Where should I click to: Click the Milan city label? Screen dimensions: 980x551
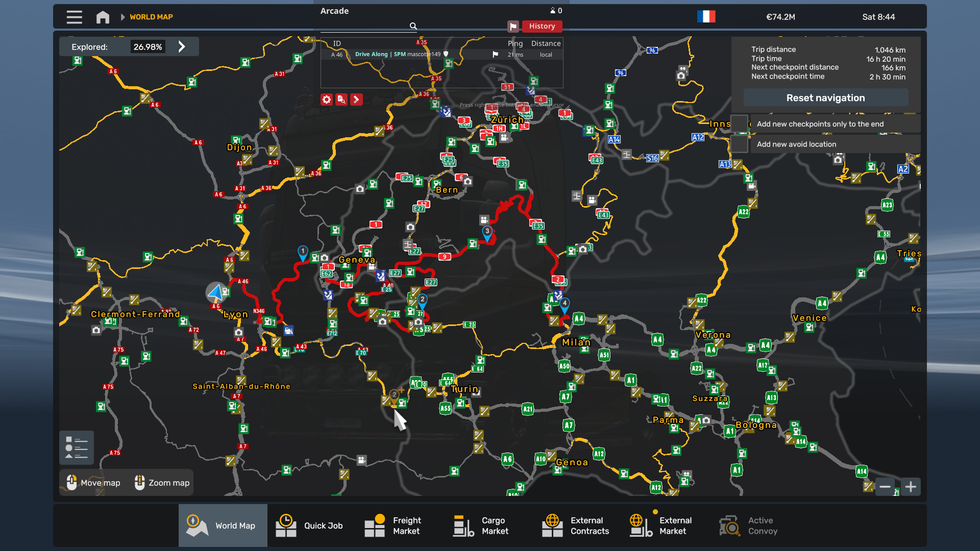pos(576,342)
